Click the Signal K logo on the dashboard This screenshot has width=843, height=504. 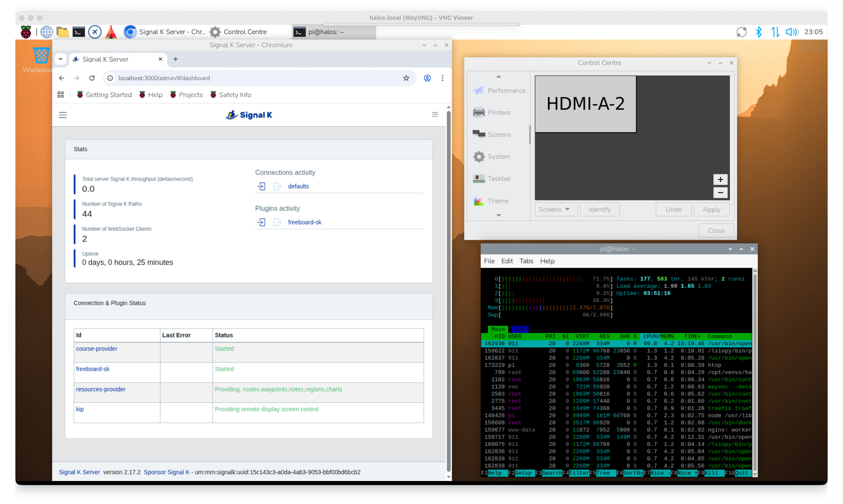[248, 115]
